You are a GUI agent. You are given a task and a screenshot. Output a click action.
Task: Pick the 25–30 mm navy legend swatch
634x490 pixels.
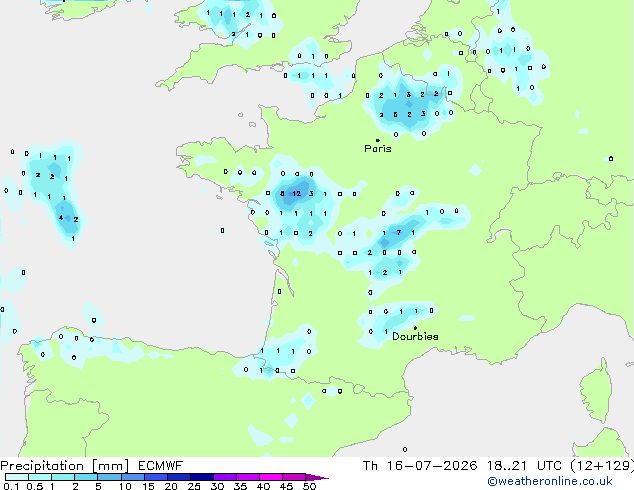201,477
